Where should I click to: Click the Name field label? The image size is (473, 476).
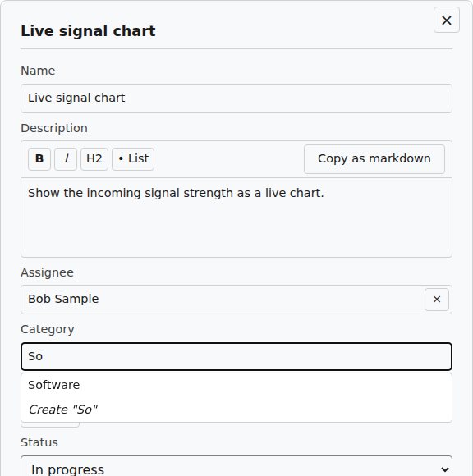pos(38,71)
